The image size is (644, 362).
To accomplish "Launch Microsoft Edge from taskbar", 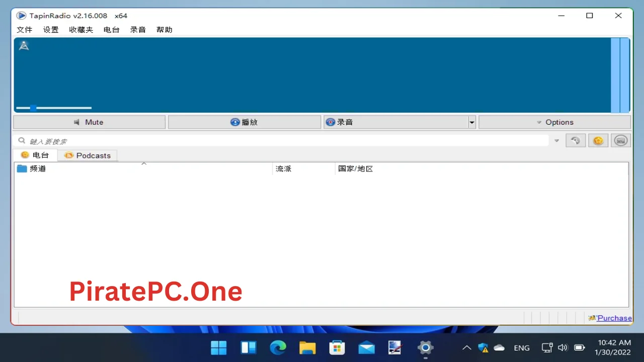I will (x=278, y=347).
